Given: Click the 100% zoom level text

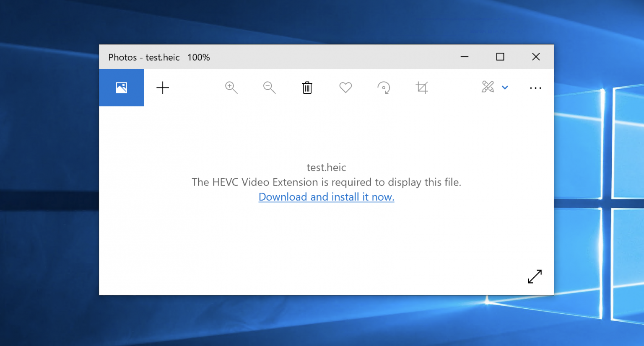Looking at the screenshot, I should click(x=199, y=57).
